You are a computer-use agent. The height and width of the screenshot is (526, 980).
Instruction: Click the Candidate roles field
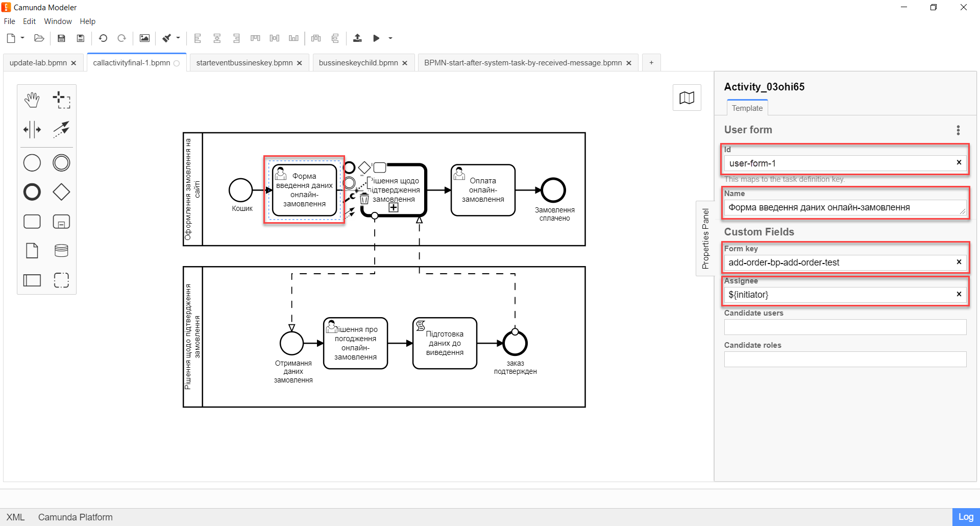pyautogui.click(x=845, y=359)
